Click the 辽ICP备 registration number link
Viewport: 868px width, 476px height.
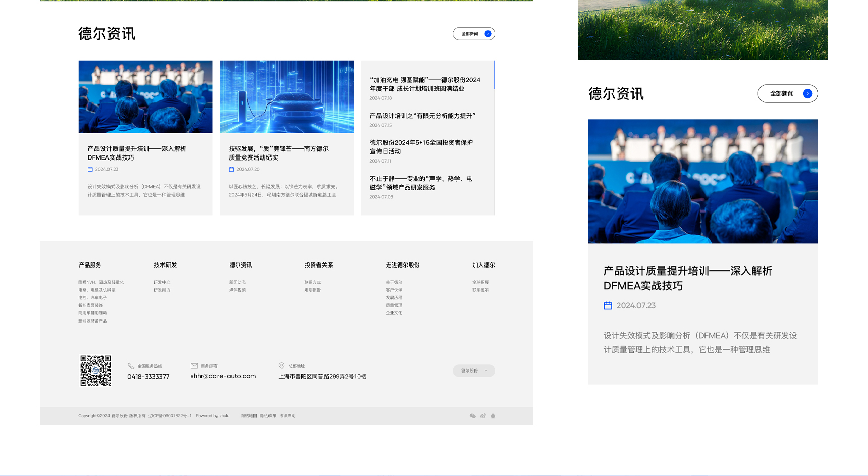170,416
